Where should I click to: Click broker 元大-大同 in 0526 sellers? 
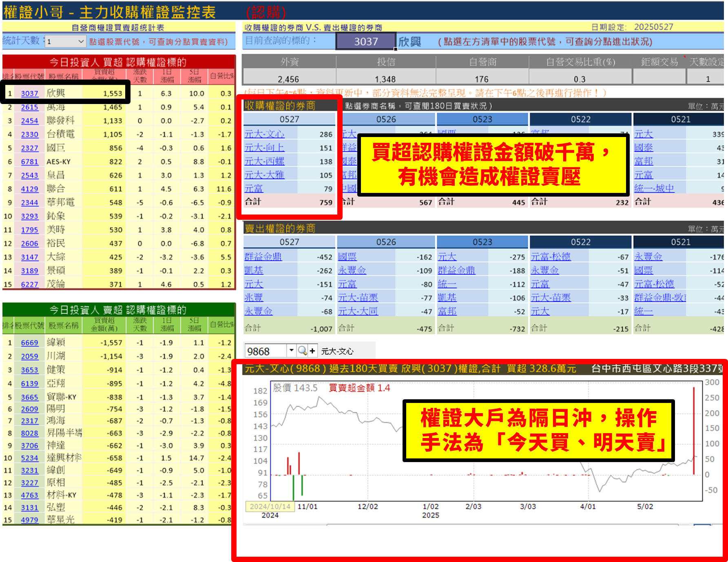coord(358,311)
